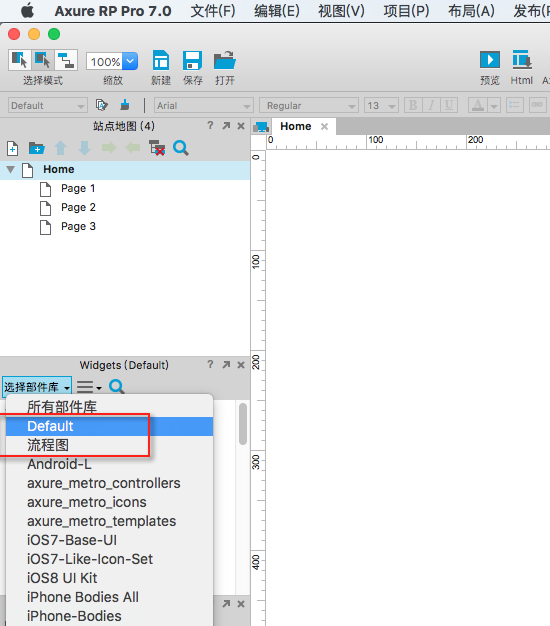Click the Html generate icon
Viewport: 550px width, 626px height.
point(522,60)
